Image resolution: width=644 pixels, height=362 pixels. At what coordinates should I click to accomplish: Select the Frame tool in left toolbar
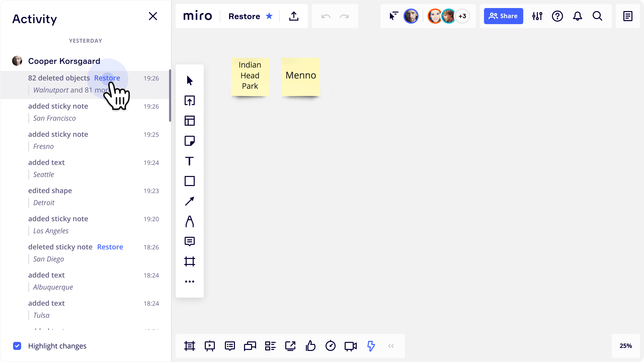pyautogui.click(x=190, y=261)
